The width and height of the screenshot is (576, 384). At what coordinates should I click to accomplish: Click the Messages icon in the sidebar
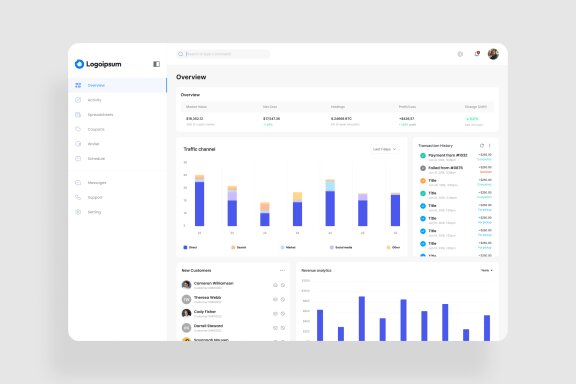coord(78,183)
